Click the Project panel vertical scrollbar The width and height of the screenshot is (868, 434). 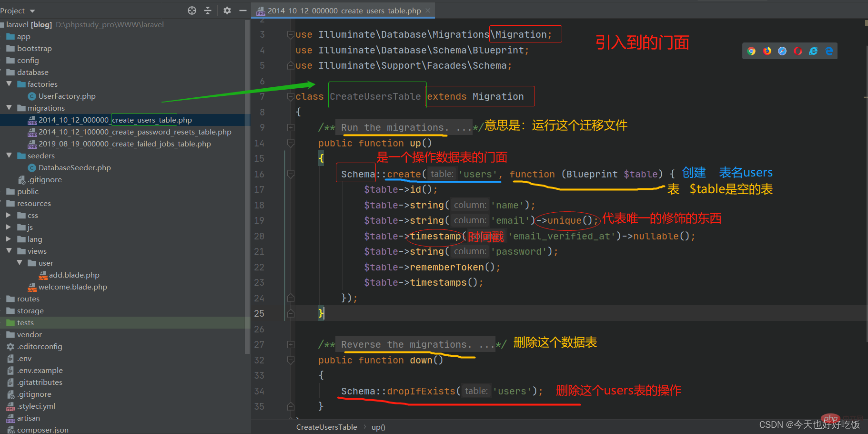tap(247, 186)
